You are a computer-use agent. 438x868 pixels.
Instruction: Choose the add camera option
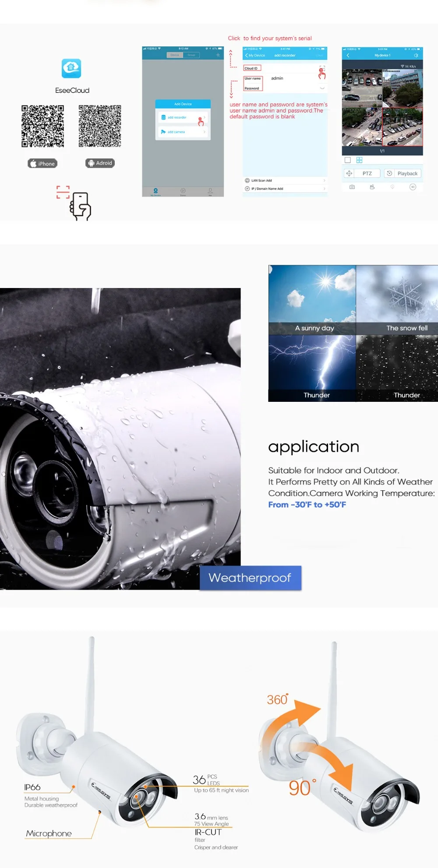[183, 132]
